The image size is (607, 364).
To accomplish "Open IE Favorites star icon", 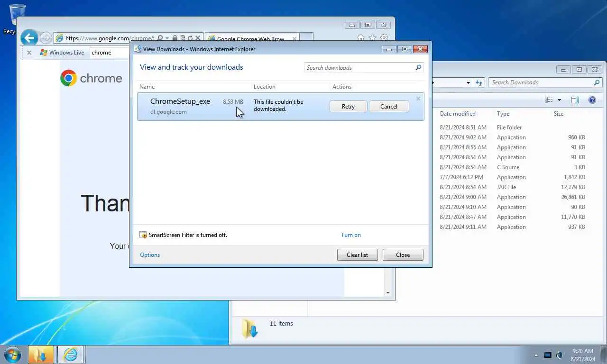I will click(373, 38).
